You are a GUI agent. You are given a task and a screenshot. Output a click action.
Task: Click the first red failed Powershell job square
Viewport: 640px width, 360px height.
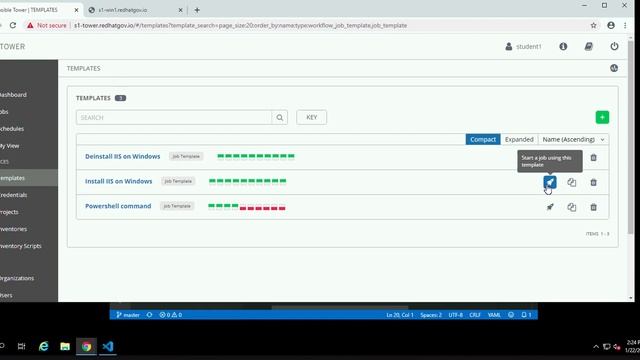(x=243, y=208)
